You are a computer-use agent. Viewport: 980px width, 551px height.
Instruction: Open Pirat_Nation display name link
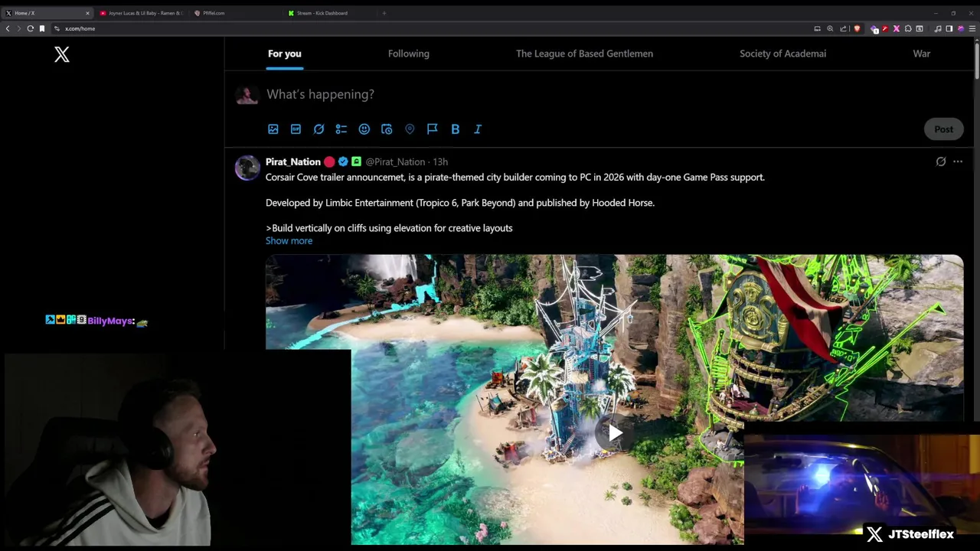click(x=293, y=161)
